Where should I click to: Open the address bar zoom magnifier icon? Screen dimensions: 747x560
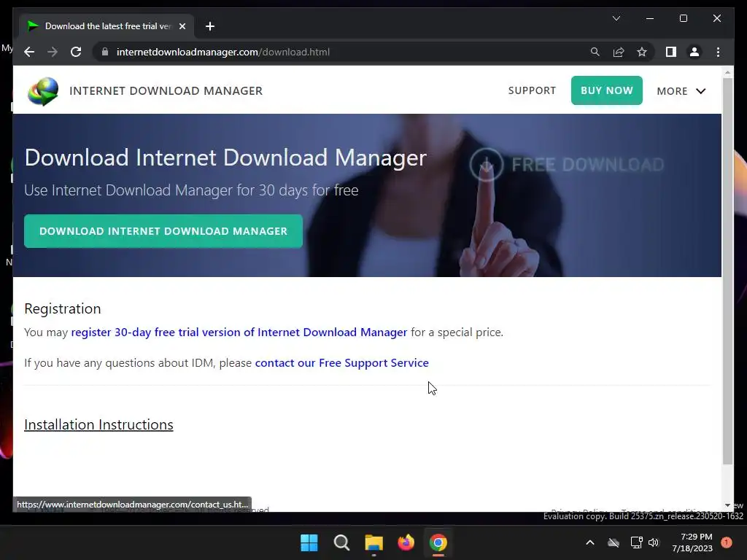595,52
